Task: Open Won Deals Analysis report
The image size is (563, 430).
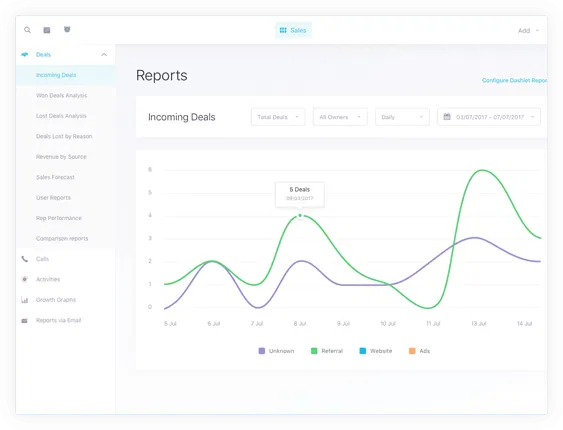Action: click(x=61, y=95)
